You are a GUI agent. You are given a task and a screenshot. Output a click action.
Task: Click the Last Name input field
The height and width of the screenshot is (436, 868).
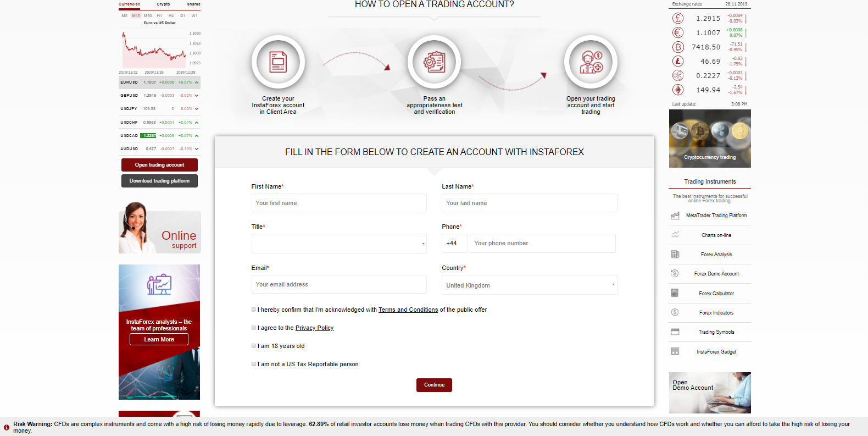[x=530, y=203]
